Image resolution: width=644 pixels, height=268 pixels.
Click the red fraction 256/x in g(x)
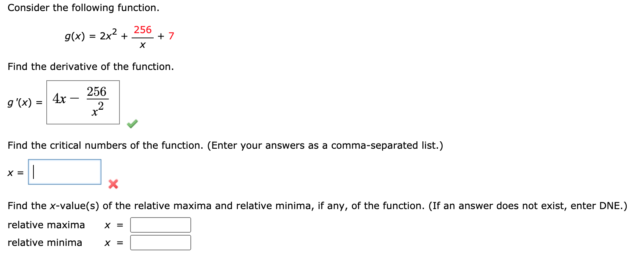click(x=142, y=36)
